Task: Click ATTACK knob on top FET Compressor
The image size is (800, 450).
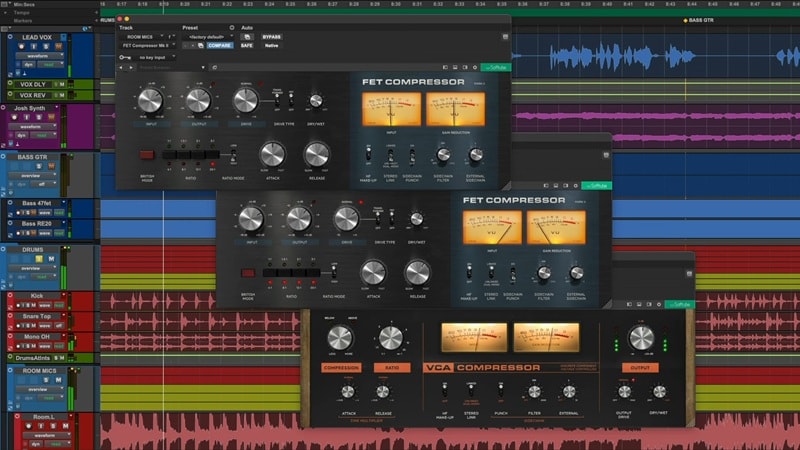Action: click(272, 154)
